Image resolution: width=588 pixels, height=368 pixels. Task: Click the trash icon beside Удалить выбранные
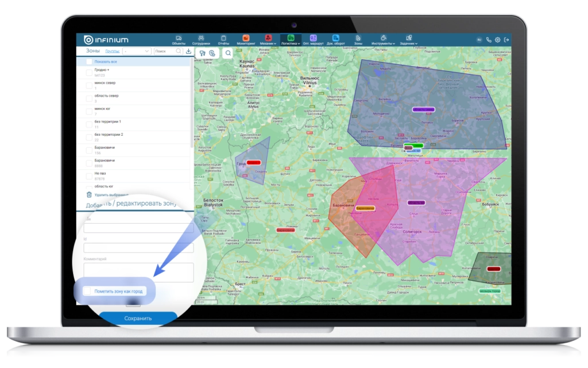[89, 194]
